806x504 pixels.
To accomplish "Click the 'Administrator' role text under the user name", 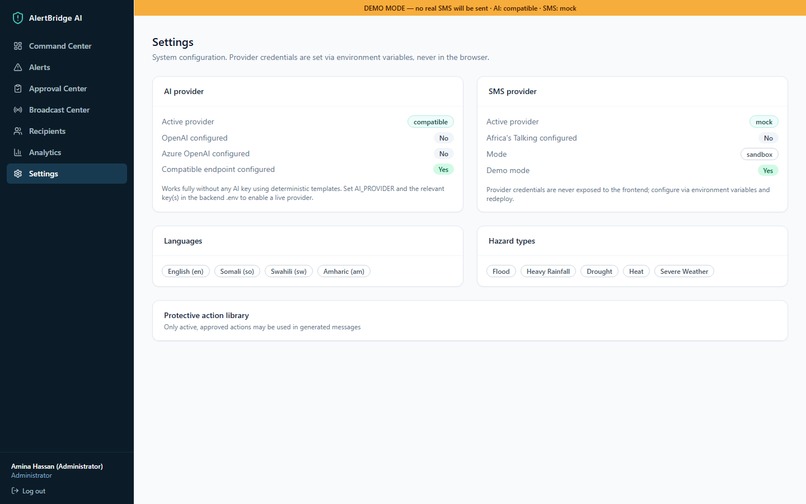I will 31,476.
